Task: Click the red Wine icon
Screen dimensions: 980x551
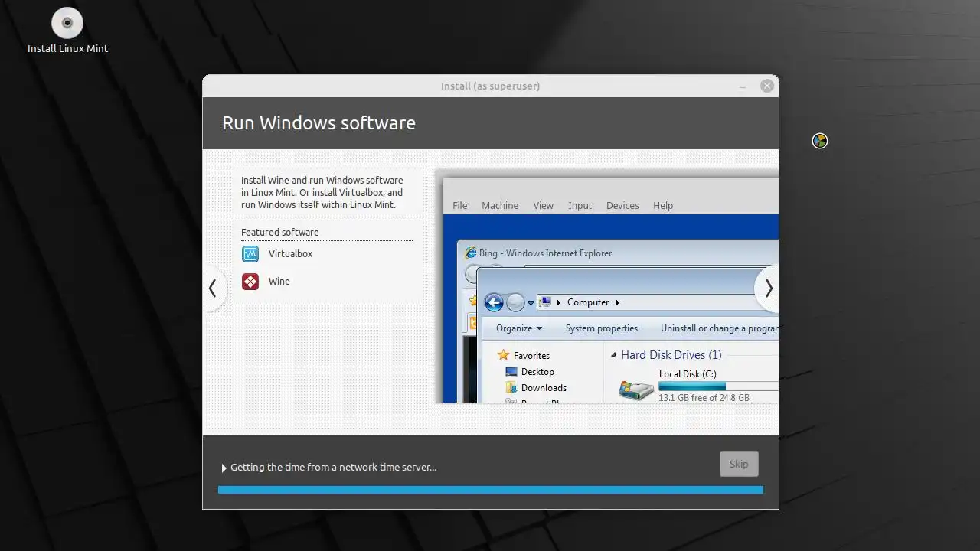Action: click(x=250, y=282)
